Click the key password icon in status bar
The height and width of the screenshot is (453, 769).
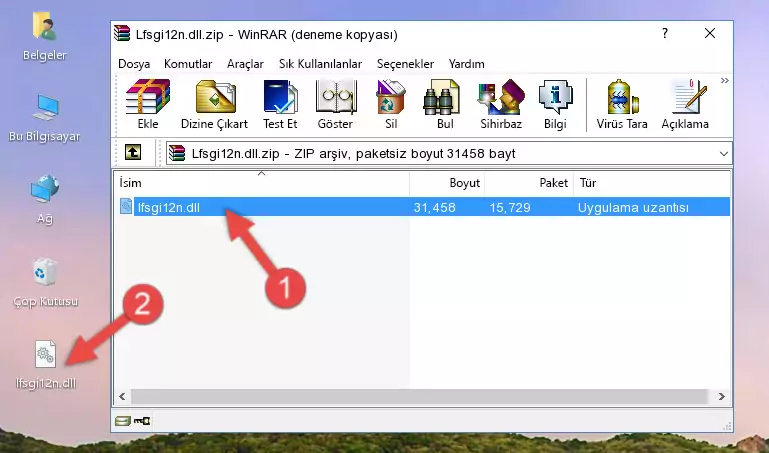[x=142, y=420]
